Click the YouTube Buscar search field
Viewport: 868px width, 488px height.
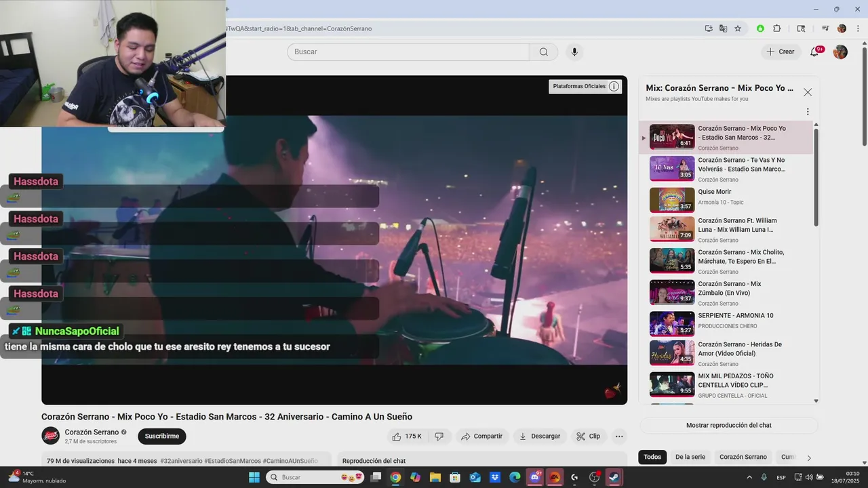(x=408, y=52)
